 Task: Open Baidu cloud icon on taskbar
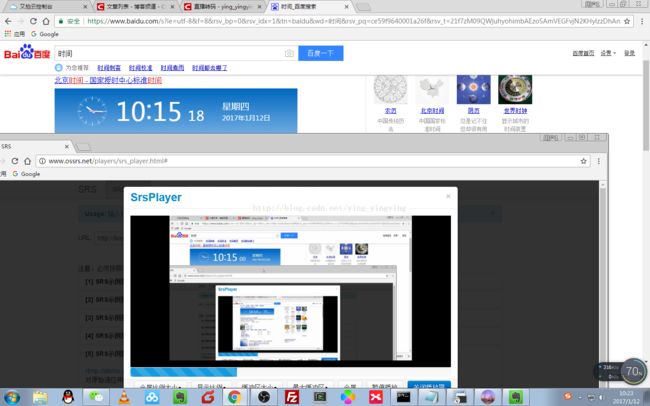152,397
